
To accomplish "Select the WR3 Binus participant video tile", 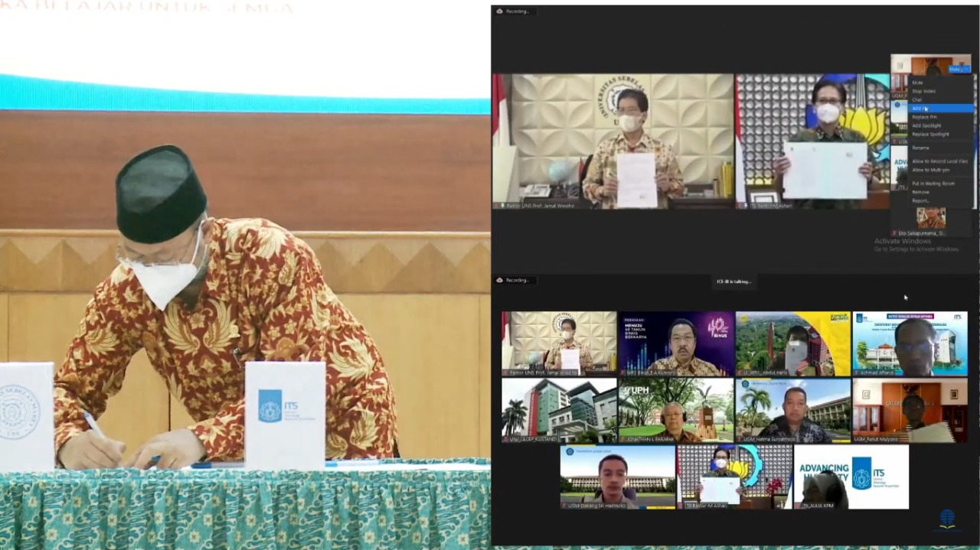I will click(x=676, y=343).
